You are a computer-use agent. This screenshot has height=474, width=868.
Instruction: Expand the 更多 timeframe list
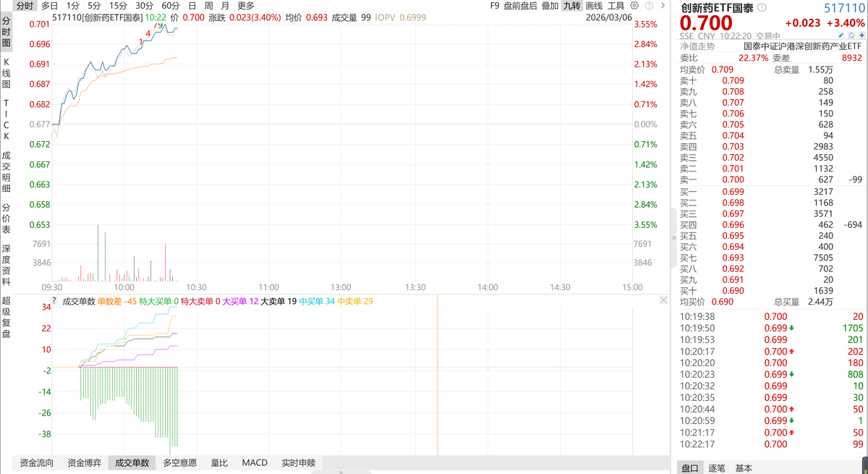[246, 6]
